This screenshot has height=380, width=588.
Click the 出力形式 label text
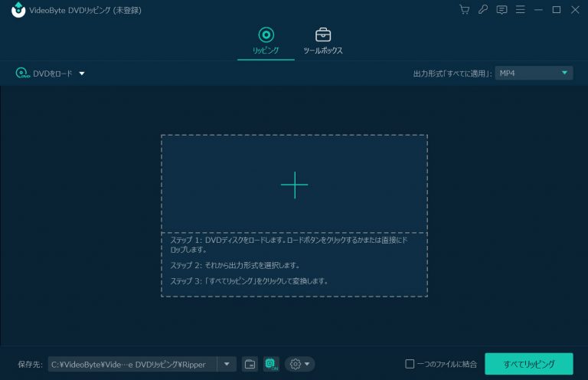(452, 74)
